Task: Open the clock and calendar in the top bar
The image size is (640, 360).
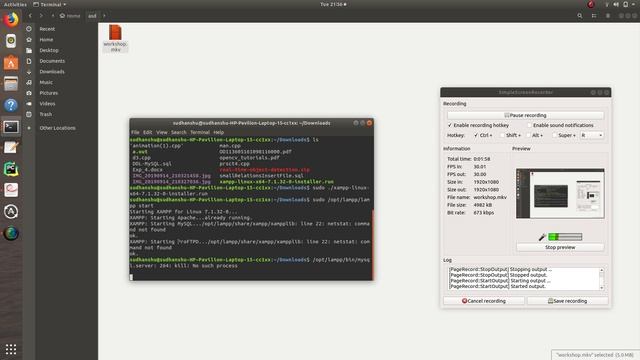Action: pyautogui.click(x=333, y=4)
